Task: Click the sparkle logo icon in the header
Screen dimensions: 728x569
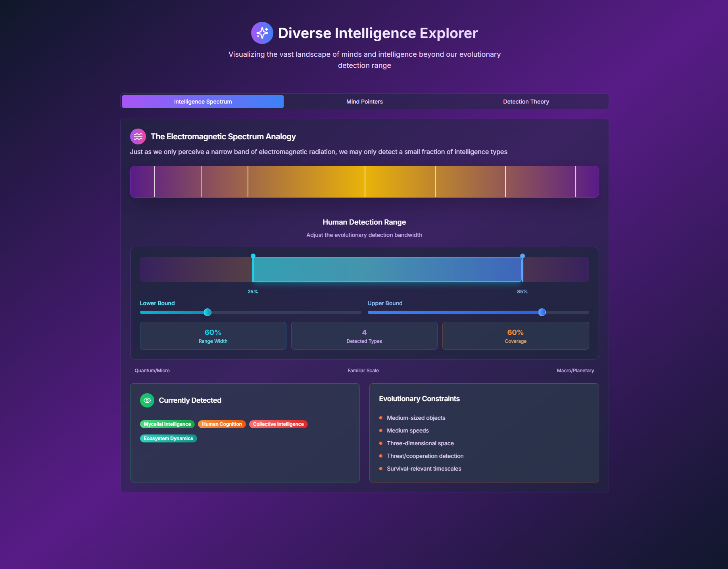Action: click(x=262, y=33)
